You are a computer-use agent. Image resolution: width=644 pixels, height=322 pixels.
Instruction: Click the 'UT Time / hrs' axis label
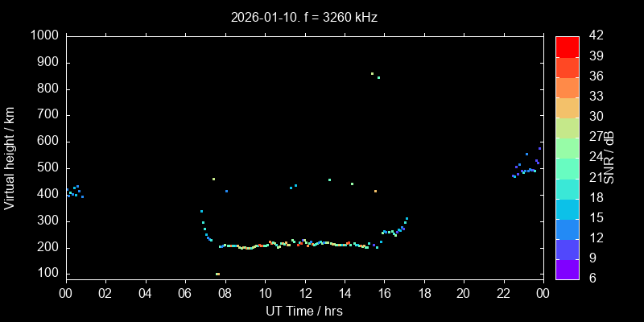(x=304, y=311)
